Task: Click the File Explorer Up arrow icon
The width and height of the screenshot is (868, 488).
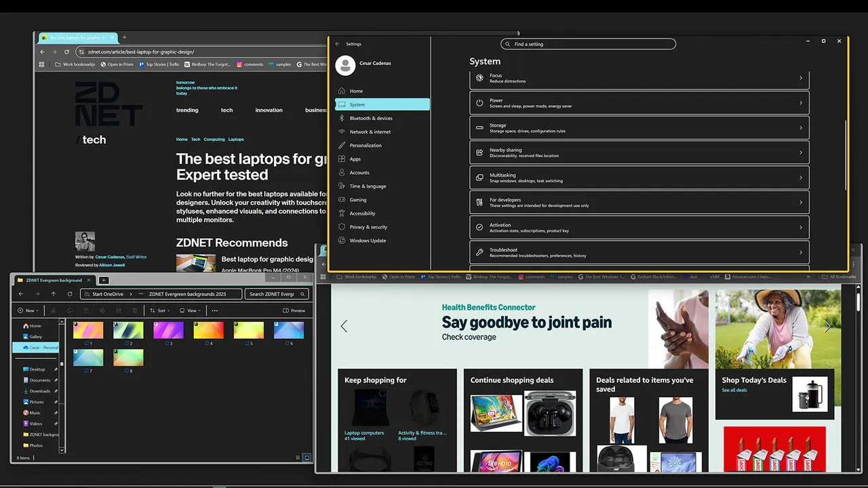Action: click(54, 294)
